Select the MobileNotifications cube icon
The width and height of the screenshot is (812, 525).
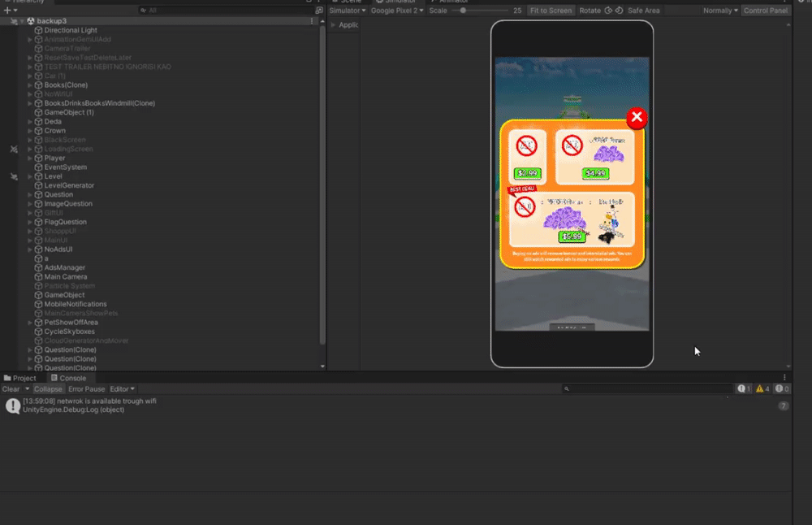coord(38,304)
